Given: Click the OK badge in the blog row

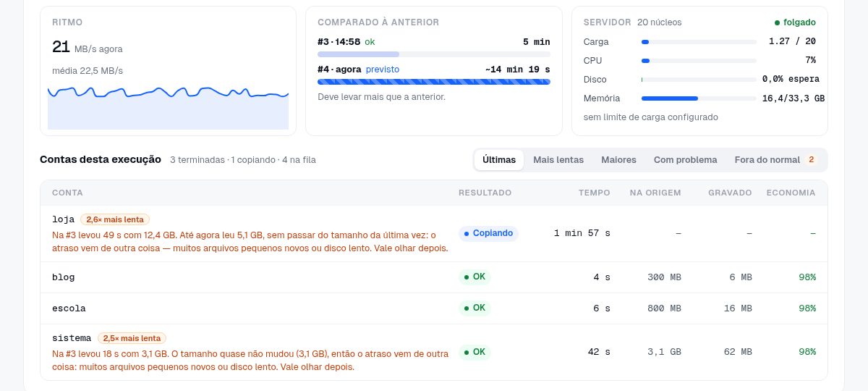Looking at the screenshot, I should (475, 277).
